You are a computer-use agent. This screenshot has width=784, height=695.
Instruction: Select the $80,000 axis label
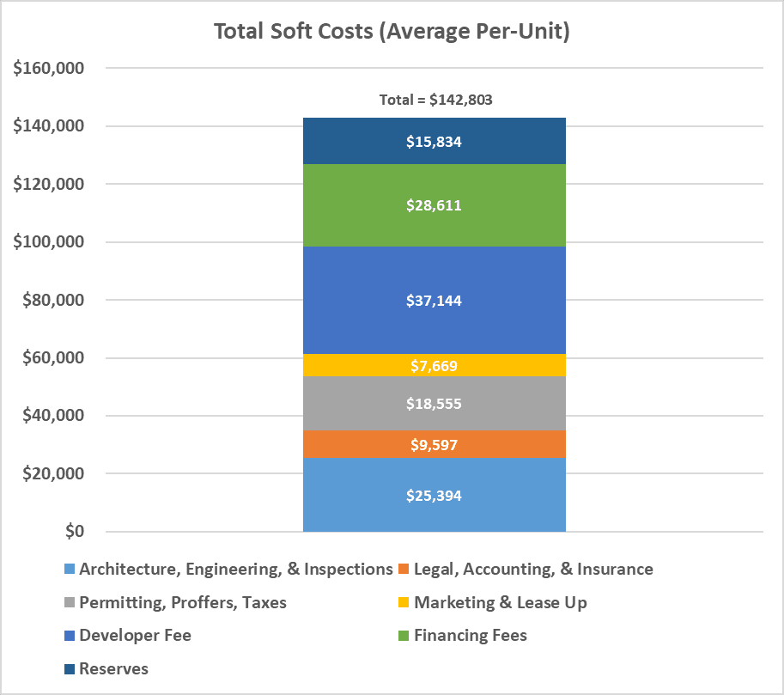click(53, 300)
